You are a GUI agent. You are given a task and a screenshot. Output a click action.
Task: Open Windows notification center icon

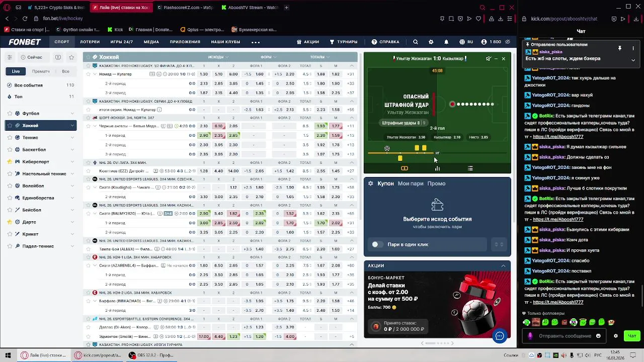point(634,355)
